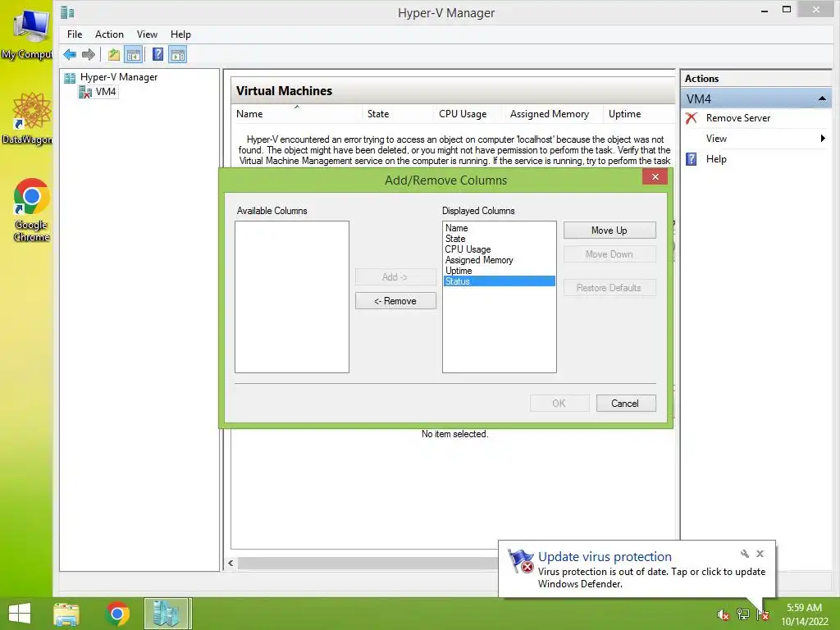This screenshot has width=840, height=630.
Task: Click the Up one level toolbar icon
Action: point(113,55)
